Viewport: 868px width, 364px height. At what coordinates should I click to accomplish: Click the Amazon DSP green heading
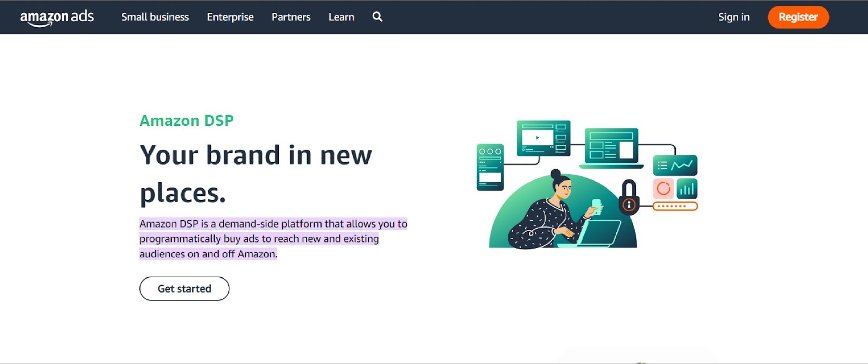click(x=187, y=120)
